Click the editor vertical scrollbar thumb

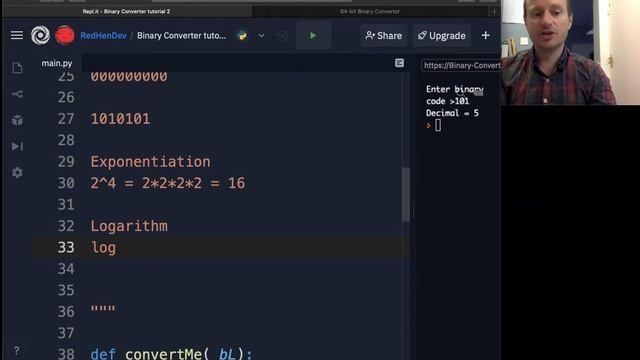click(x=406, y=195)
